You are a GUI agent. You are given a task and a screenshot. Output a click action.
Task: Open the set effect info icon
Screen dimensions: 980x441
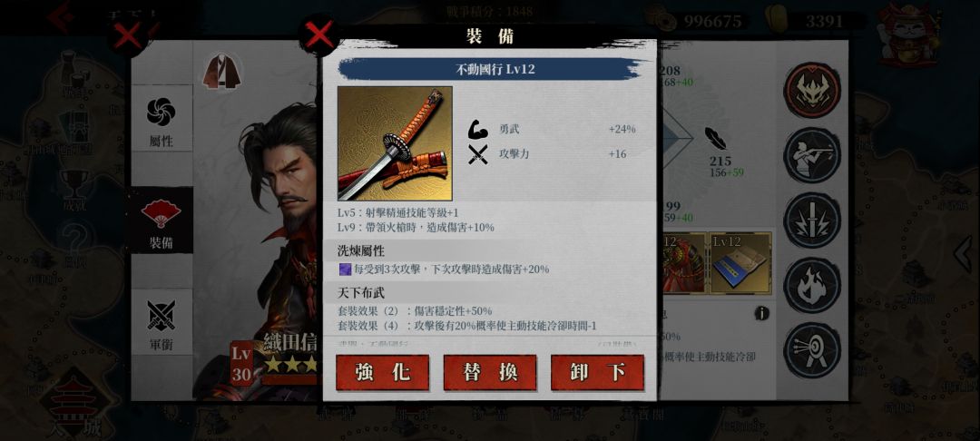761,313
